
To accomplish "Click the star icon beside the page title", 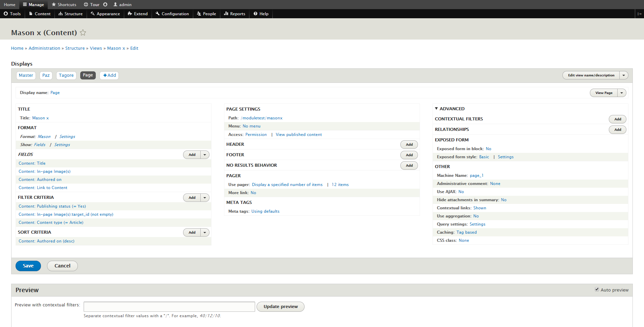I will click(83, 33).
